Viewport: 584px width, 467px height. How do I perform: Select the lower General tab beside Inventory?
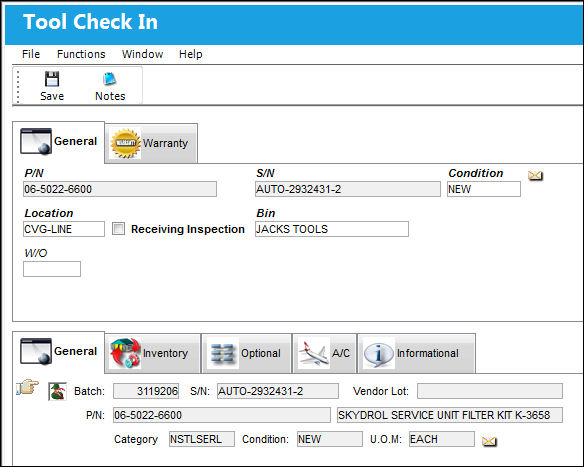coord(58,352)
